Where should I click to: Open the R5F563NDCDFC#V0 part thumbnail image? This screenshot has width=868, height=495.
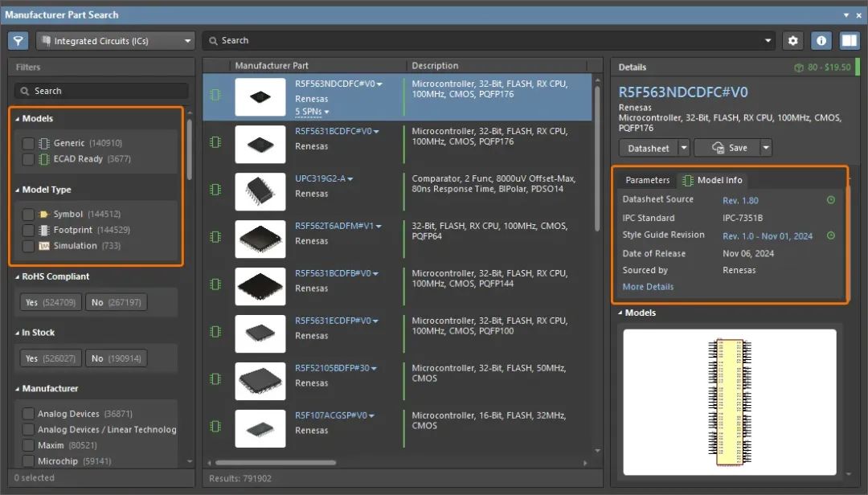tap(260, 97)
